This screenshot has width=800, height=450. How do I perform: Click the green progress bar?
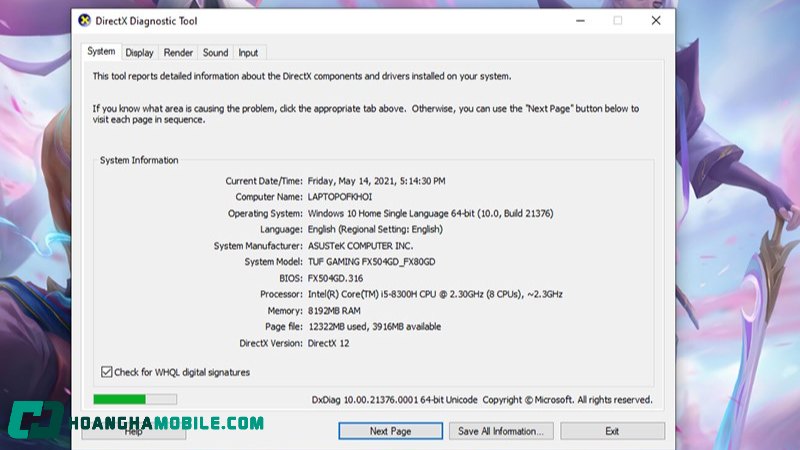click(135, 399)
